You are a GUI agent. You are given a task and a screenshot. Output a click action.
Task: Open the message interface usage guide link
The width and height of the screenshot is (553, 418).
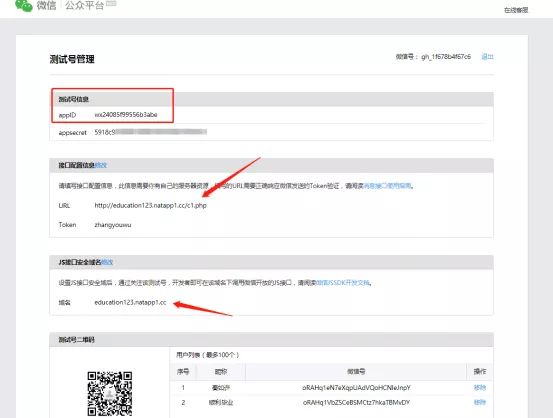pos(387,186)
